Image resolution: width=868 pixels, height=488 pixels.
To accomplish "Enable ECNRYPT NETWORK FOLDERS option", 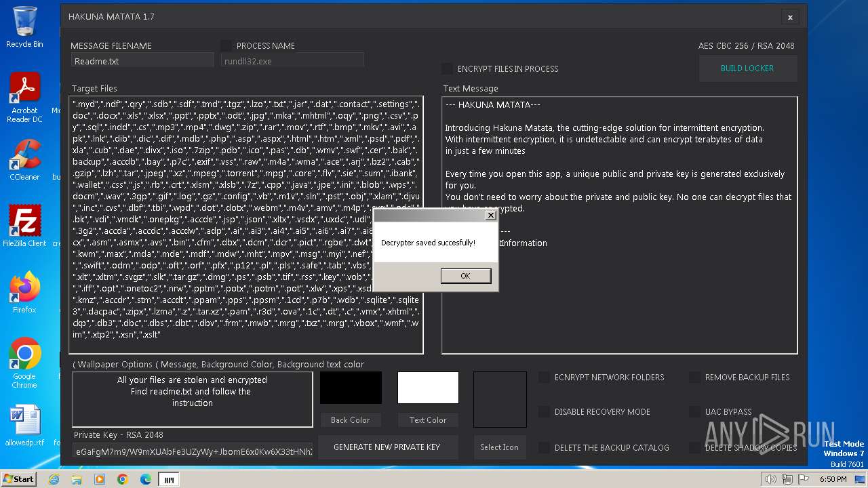I will point(544,378).
